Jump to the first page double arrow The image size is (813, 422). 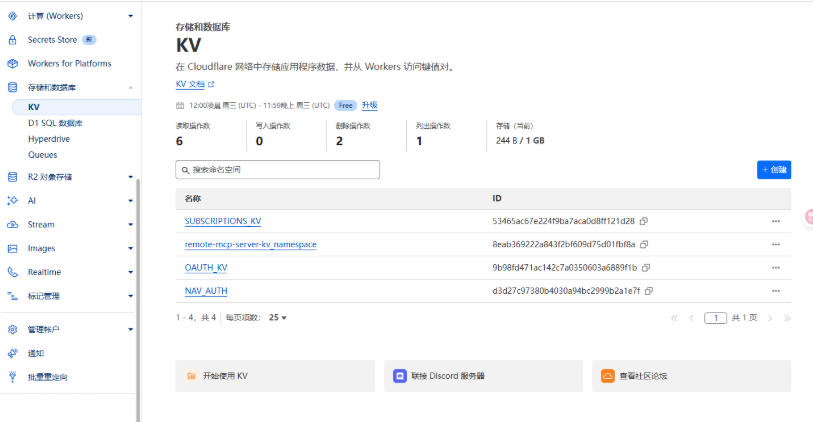pos(674,318)
